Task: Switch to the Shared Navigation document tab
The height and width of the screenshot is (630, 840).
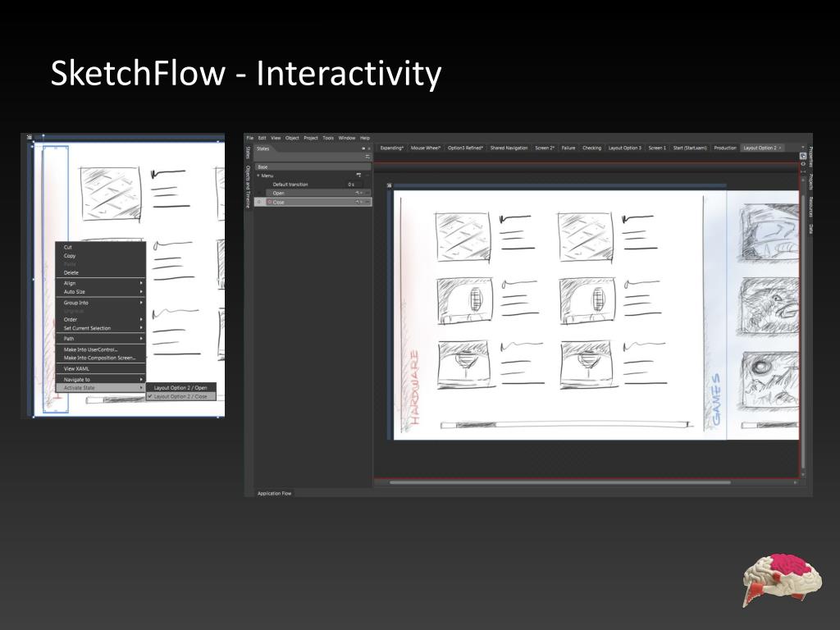Action: (x=509, y=148)
